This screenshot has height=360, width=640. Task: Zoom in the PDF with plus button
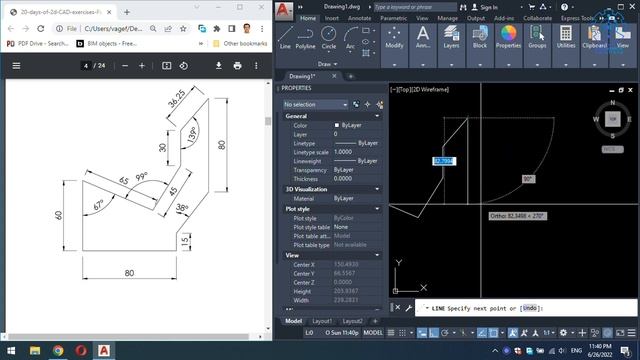(x=142, y=65)
